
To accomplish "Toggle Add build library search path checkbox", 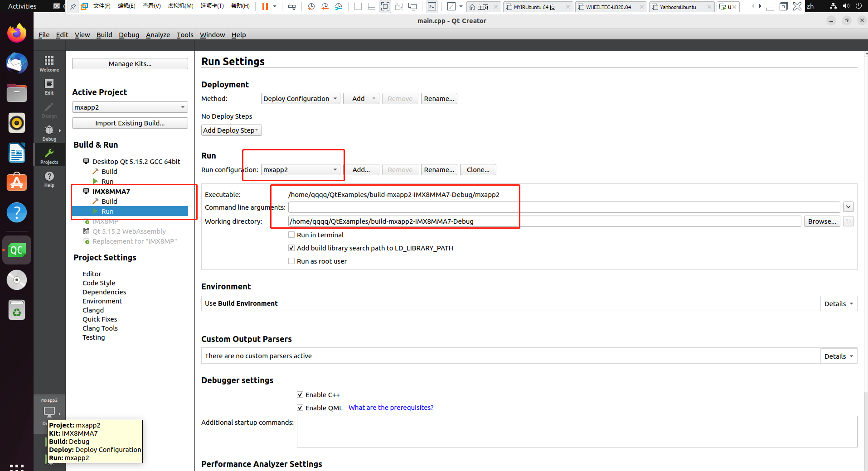I will click(291, 248).
